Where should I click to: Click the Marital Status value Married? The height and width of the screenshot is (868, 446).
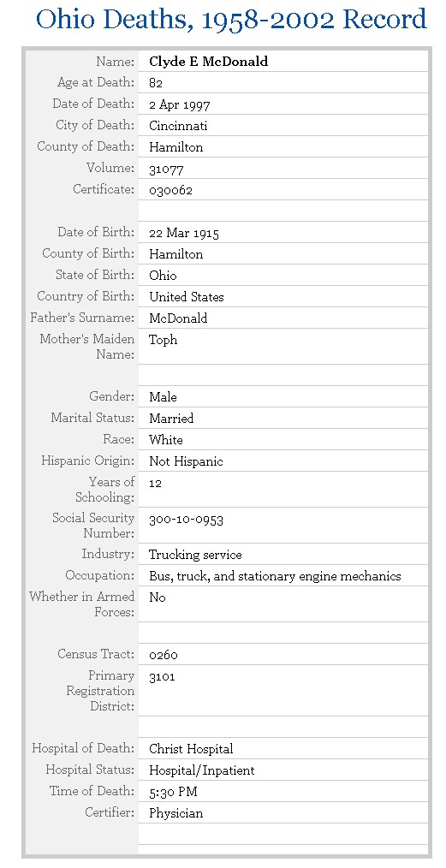[171, 419]
